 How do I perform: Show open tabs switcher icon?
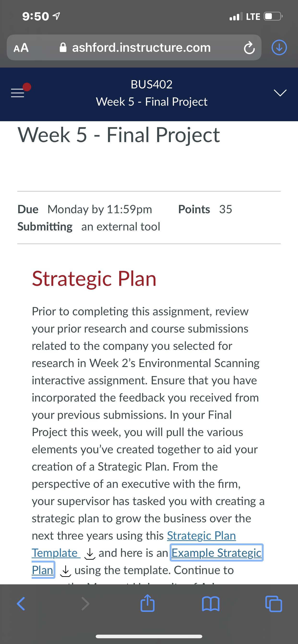pyautogui.click(x=274, y=604)
